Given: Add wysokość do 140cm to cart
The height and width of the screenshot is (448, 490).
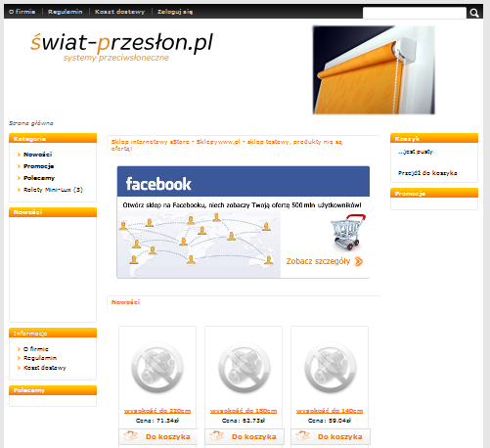Looking at the screenshot, I should (x=331, y=436).
